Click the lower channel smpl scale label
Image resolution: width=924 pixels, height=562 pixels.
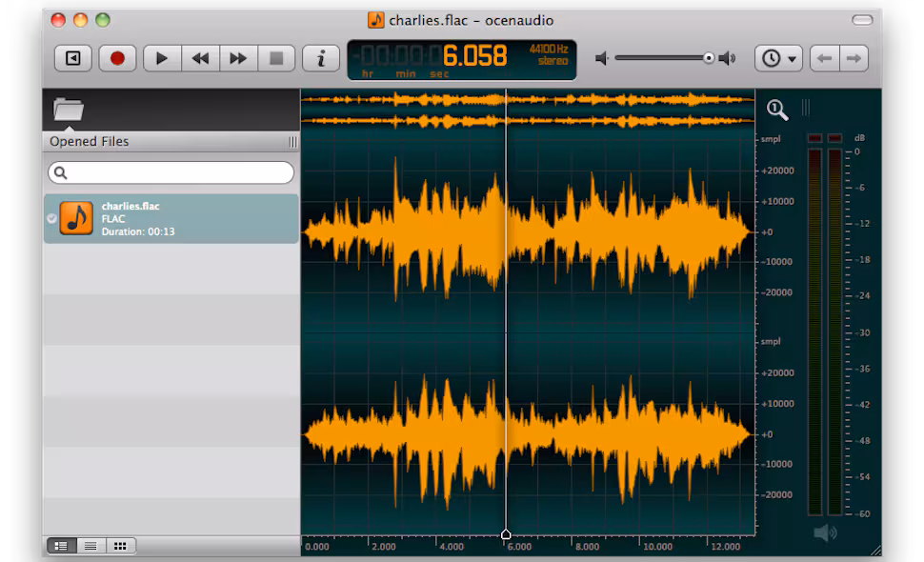pyautogui.click(x=771, y=342)
